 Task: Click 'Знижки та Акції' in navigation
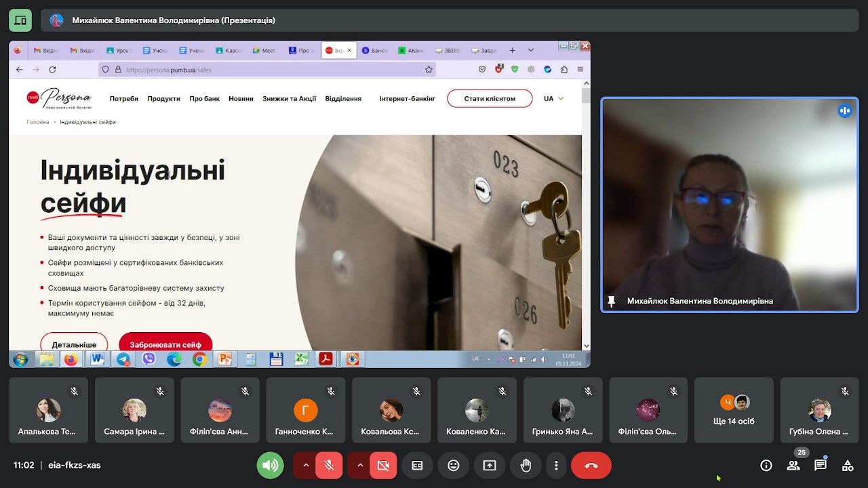click(290, 99)
